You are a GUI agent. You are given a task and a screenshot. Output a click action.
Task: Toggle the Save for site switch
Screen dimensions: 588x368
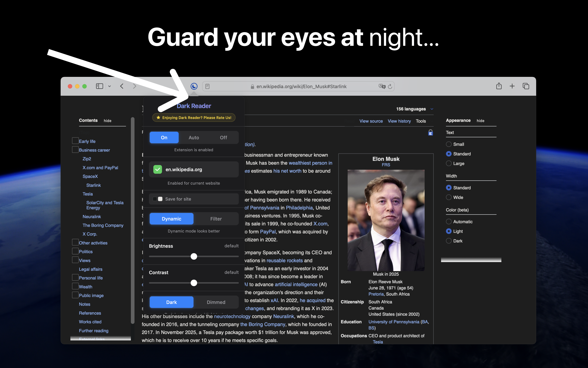point(157,199)
